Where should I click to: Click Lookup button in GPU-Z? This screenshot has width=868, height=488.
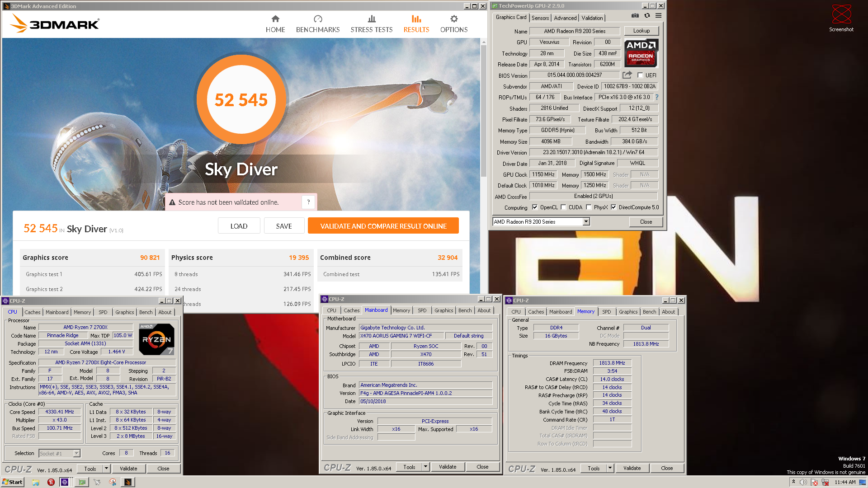[x=642, y=31]
